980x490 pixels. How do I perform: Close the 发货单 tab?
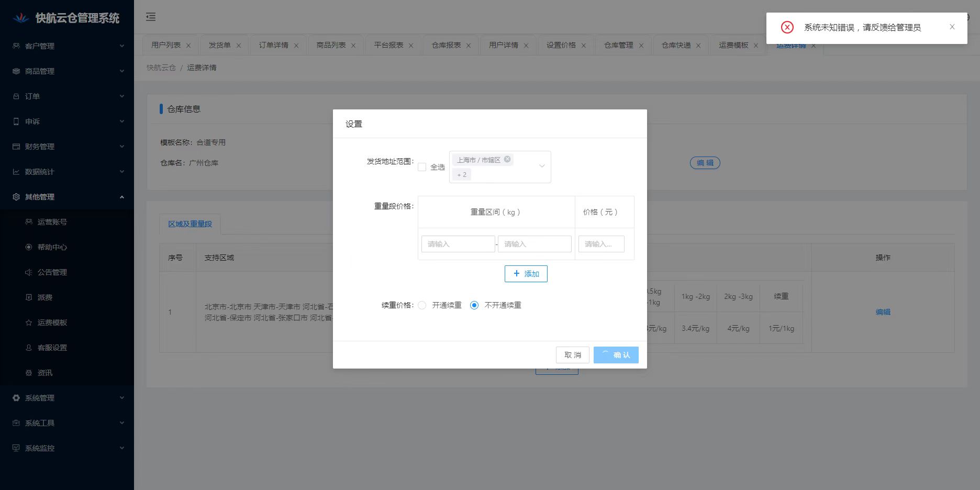coord(239,46)
